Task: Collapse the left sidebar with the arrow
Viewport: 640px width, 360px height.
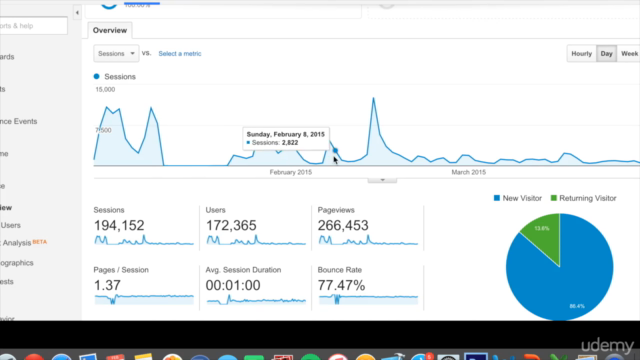Action: (x=77, y=13)
